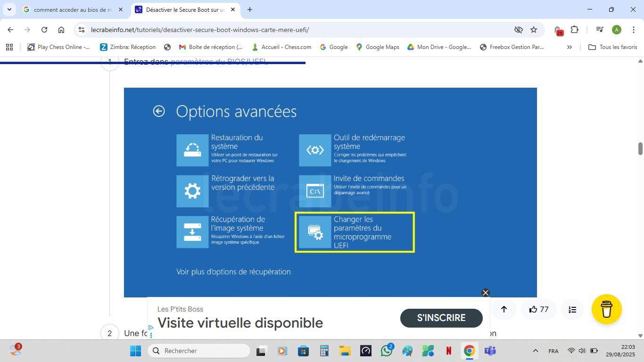Bookmark this page with the star icon

(x=534, y=30)
